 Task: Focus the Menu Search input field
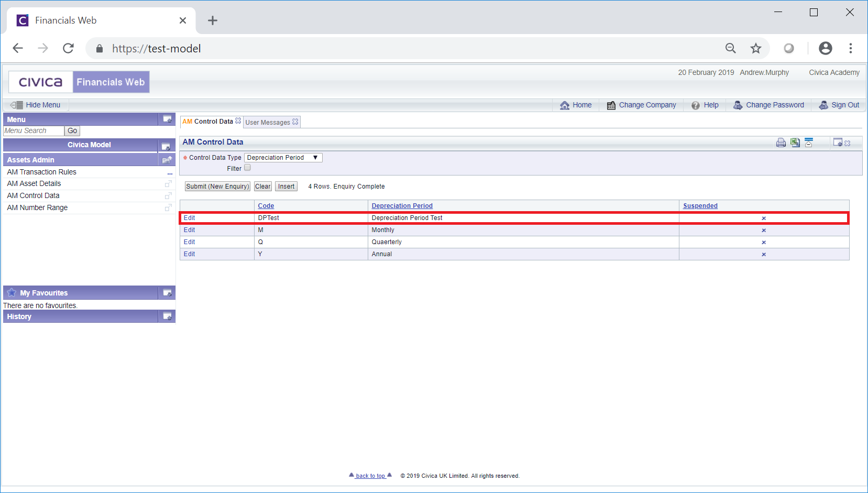pos(34,131)
